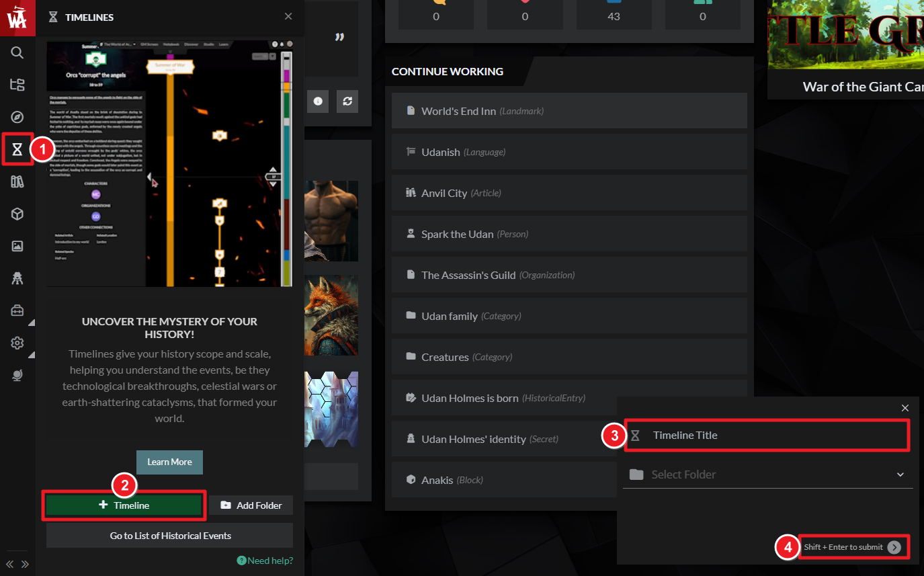Open the settings gear sidebar icon
The image size is (924, 576).
(17, 343)
